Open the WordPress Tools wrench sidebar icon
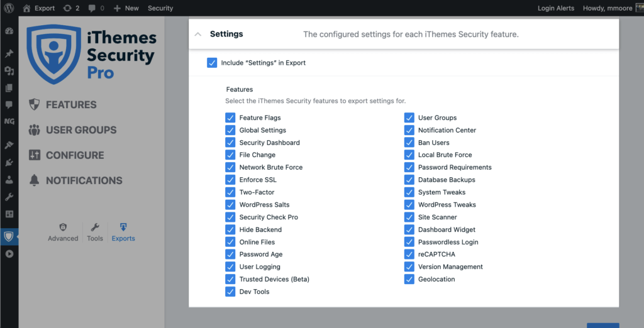This screenshot has height=328, width=644. coord(9,197)
